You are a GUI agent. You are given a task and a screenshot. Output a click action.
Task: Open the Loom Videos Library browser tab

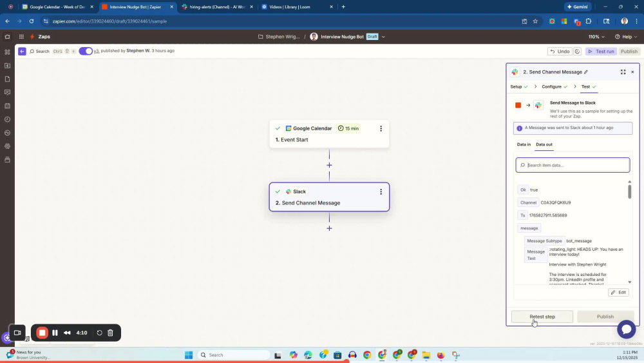[x=298, y=7]
